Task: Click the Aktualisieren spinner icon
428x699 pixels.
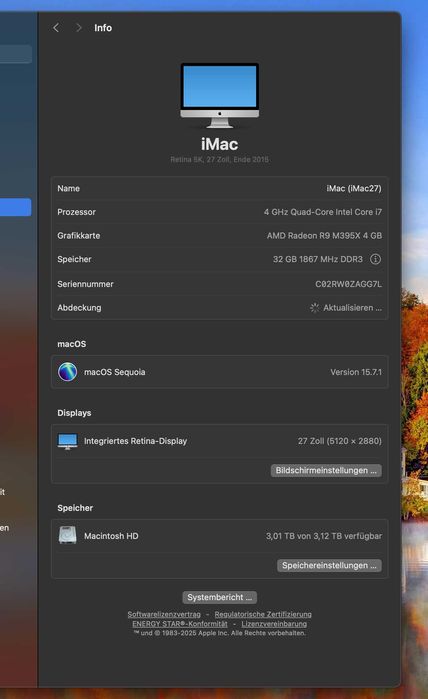Action: click(314, 308)
